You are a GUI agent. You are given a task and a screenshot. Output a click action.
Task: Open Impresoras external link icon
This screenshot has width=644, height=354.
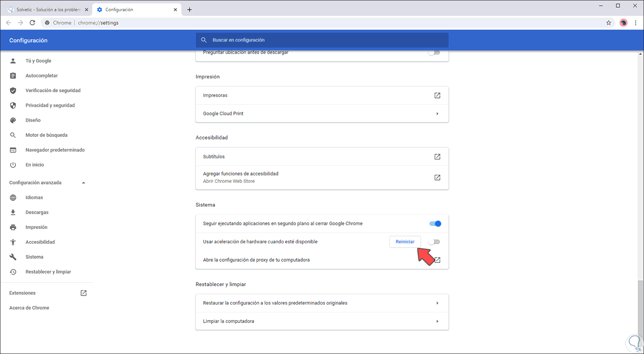tap(437, 95)
